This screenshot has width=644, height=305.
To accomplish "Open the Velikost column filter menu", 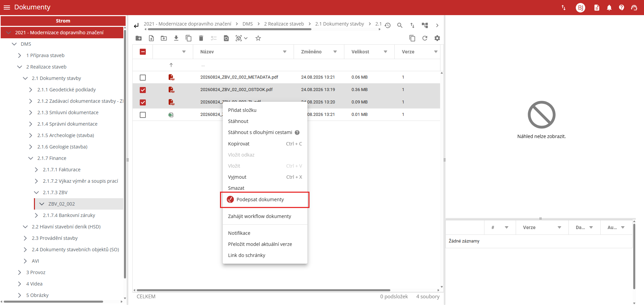I will [385, 52].
